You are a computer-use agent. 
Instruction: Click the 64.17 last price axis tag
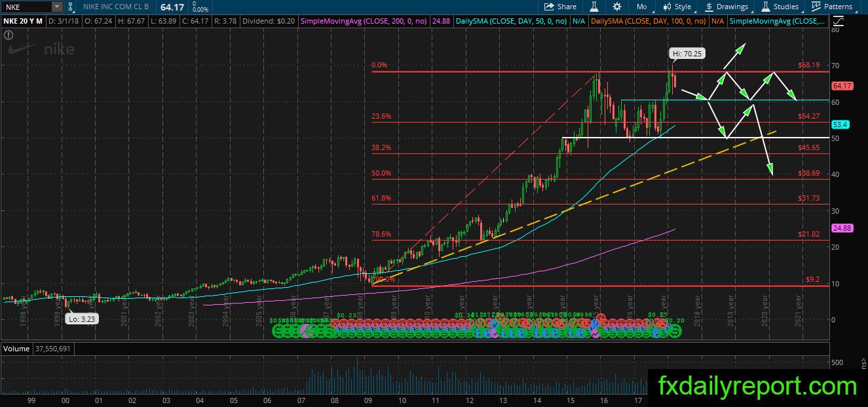point(842,86)
